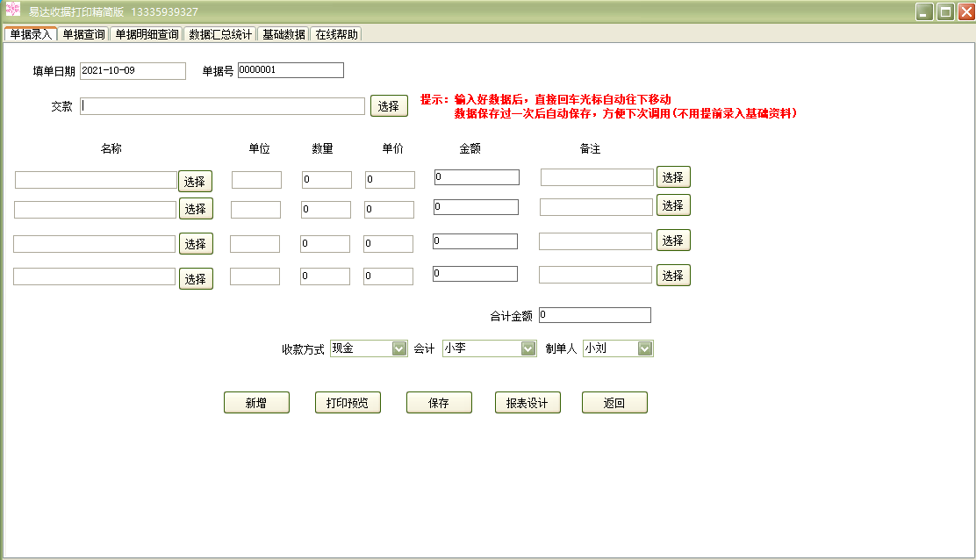The image size is (976, 560).
Task: Open the 单据明细查询 tab
Action: tap(147, 34)
